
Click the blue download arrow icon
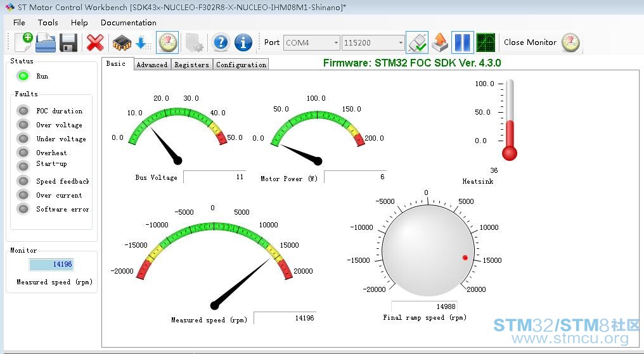click(x=143, y=42)
